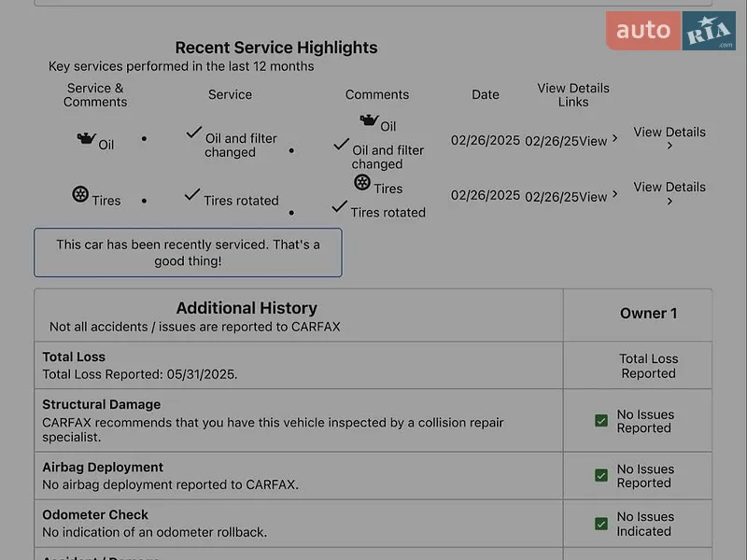The height and width of the screenshot is (560, 747).
Task: Click checkmark beside 'Tires rotated' in Service column
Action: (x=192, y=194)
